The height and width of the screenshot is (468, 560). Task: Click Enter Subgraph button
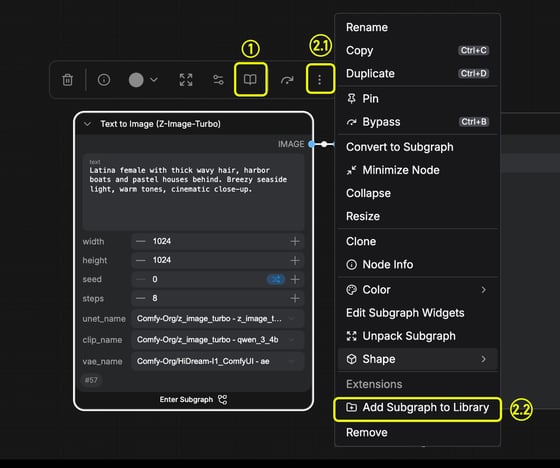click(193, 399)
